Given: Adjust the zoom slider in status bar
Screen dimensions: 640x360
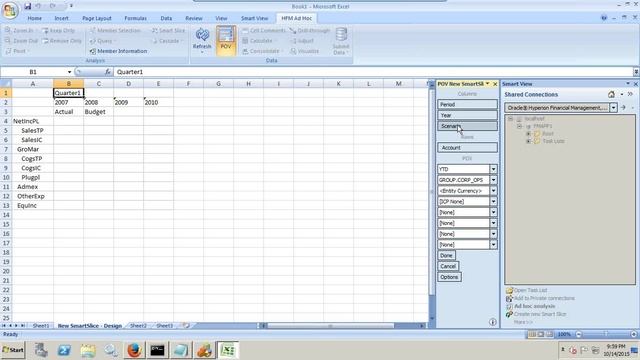Looking at the screenshot, I should pyautogui.click(x=606, y=334).
